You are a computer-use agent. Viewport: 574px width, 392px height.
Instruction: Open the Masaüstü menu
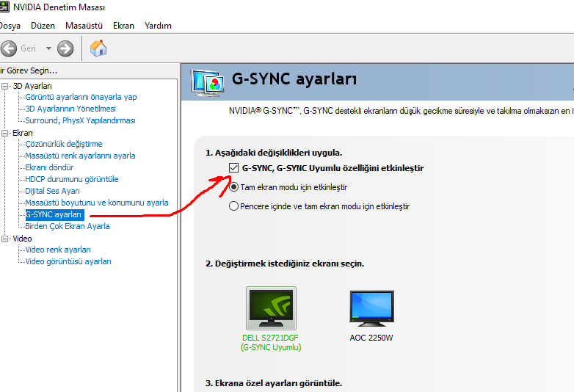84,26
